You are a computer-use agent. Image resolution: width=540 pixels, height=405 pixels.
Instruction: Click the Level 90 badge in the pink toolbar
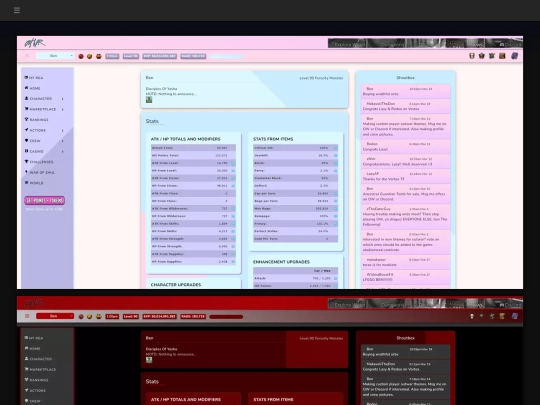(x=131, y=56)
